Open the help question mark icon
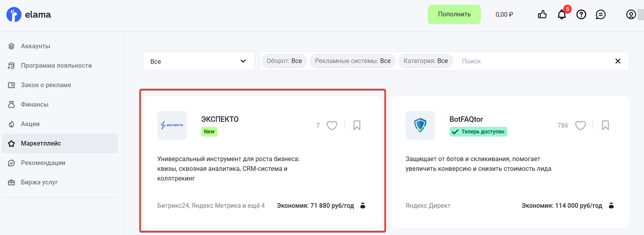644x235 pixels. [581, 14]
